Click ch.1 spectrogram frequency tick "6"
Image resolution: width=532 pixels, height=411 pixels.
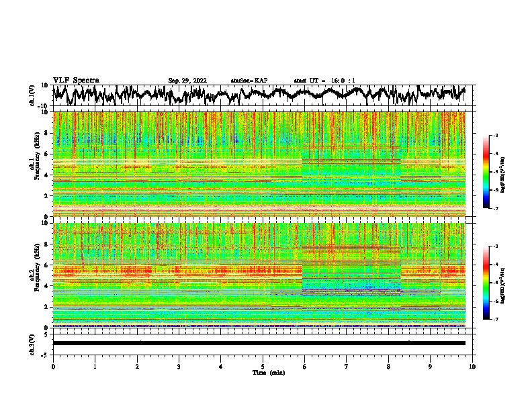[x=46, y=154]
